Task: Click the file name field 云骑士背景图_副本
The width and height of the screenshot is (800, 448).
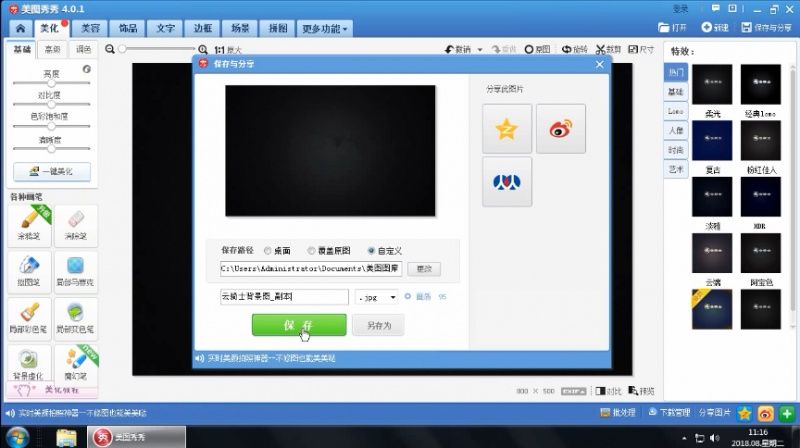Action: (x=284, y=296)
